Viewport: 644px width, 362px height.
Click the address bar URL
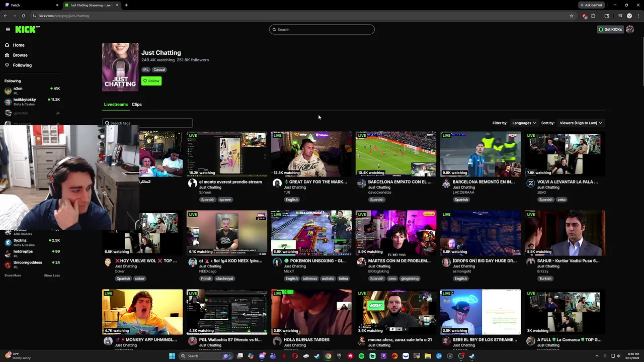click(64, 16)
